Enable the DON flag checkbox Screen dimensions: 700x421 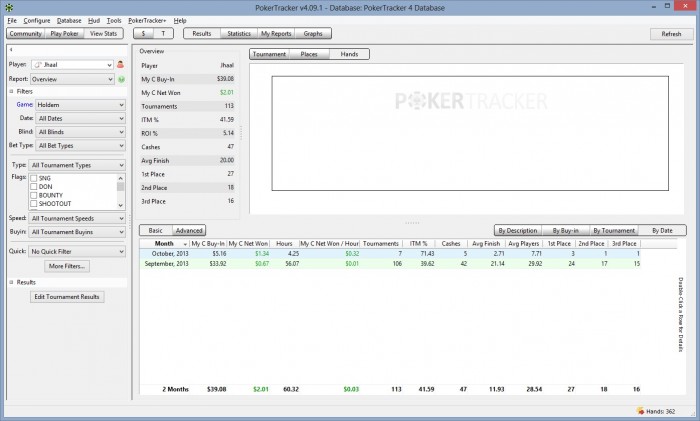[33, 187]
